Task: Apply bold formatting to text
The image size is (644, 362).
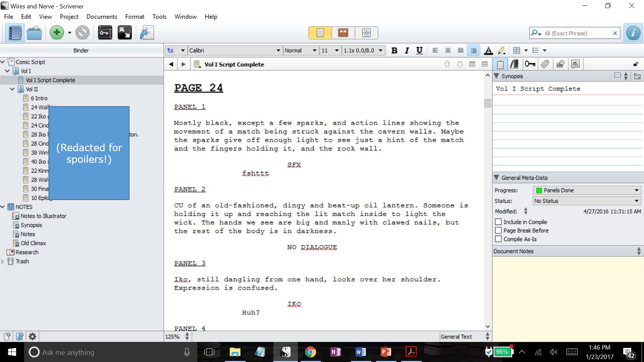Action: click(x=394, y=50)
